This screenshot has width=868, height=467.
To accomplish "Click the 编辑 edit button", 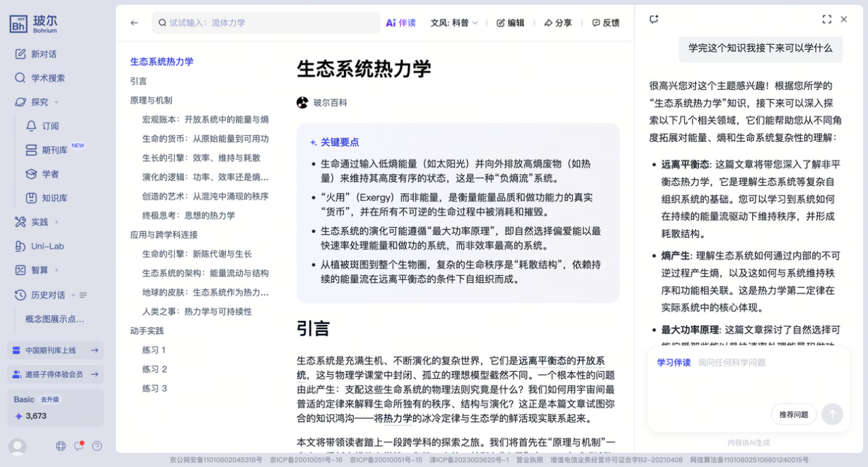I will point(511,23).
